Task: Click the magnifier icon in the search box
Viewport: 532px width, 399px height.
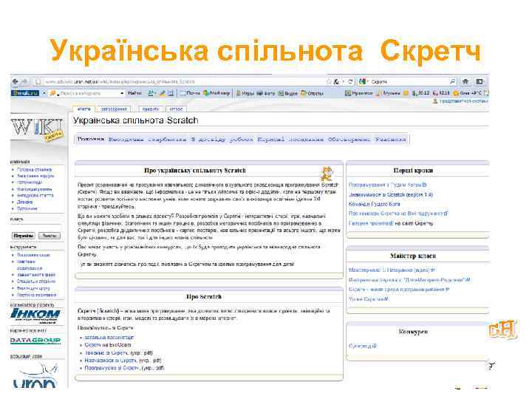Action: 452,82
